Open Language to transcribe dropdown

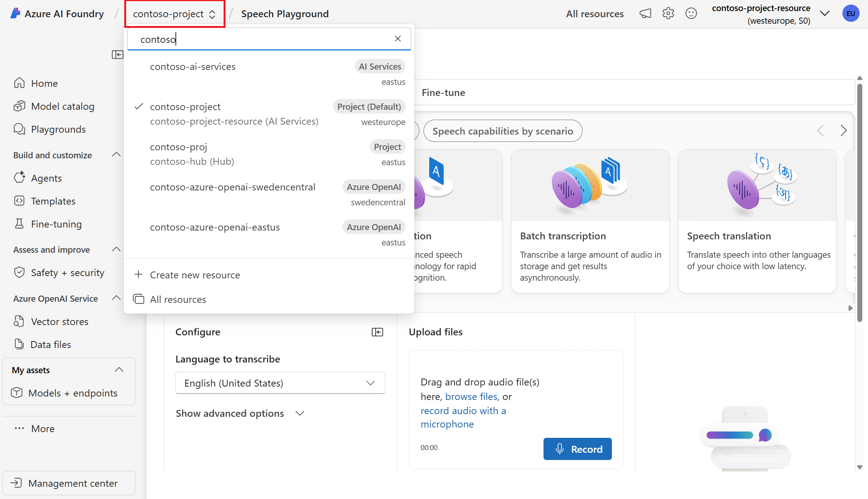[x=280, y=383]
